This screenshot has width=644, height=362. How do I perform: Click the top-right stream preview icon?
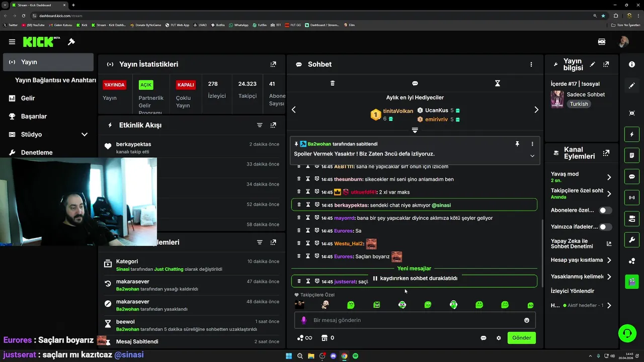[602, 42]
